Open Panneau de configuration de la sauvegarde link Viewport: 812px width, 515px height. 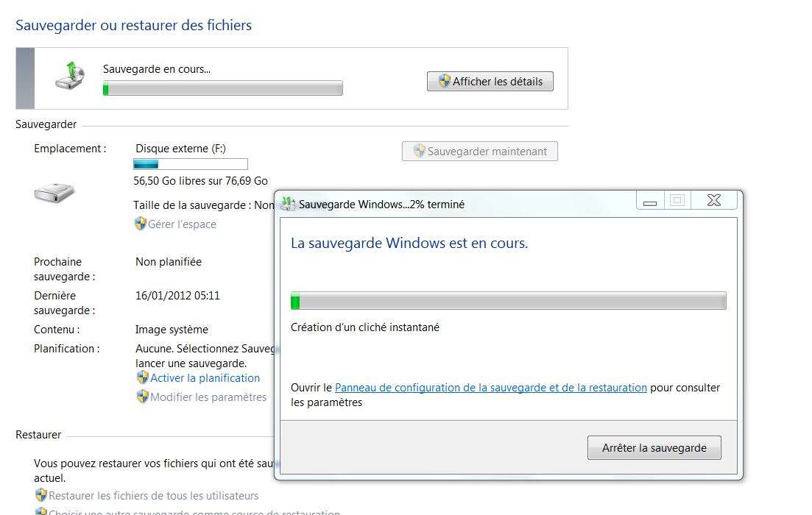491,388
